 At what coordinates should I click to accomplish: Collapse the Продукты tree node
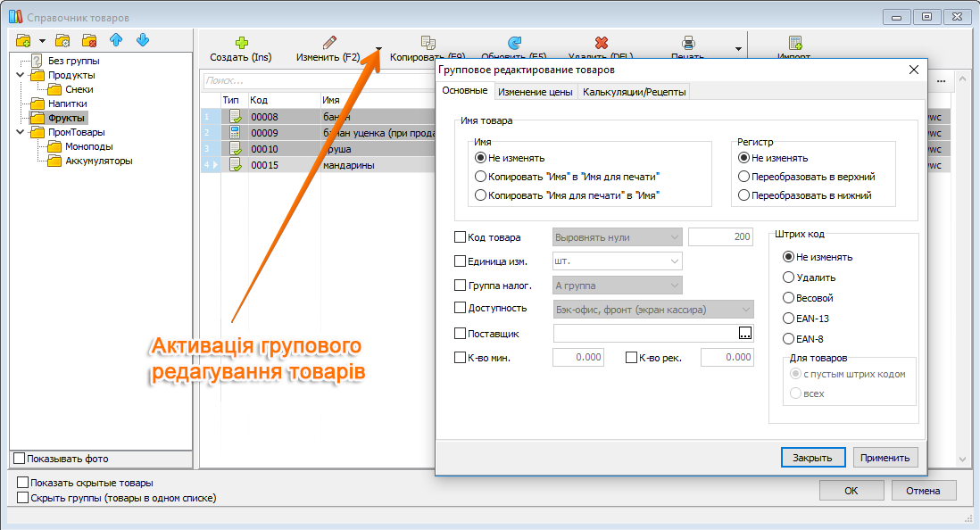[x=20, y=75]
